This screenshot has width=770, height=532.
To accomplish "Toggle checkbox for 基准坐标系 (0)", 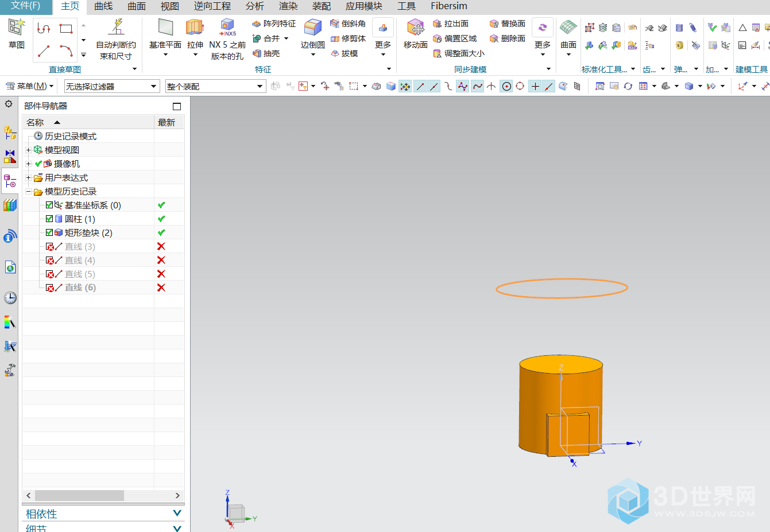I will click(x=49, y=205).
